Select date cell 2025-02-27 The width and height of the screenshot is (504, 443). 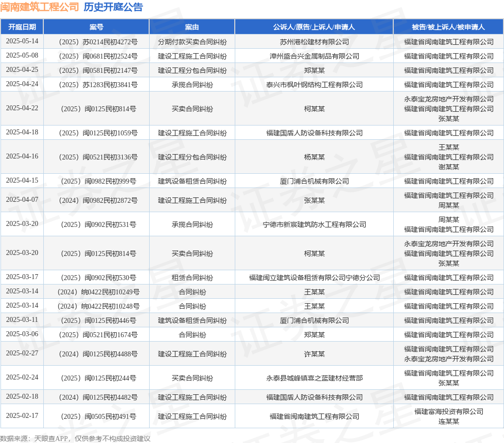22,353
